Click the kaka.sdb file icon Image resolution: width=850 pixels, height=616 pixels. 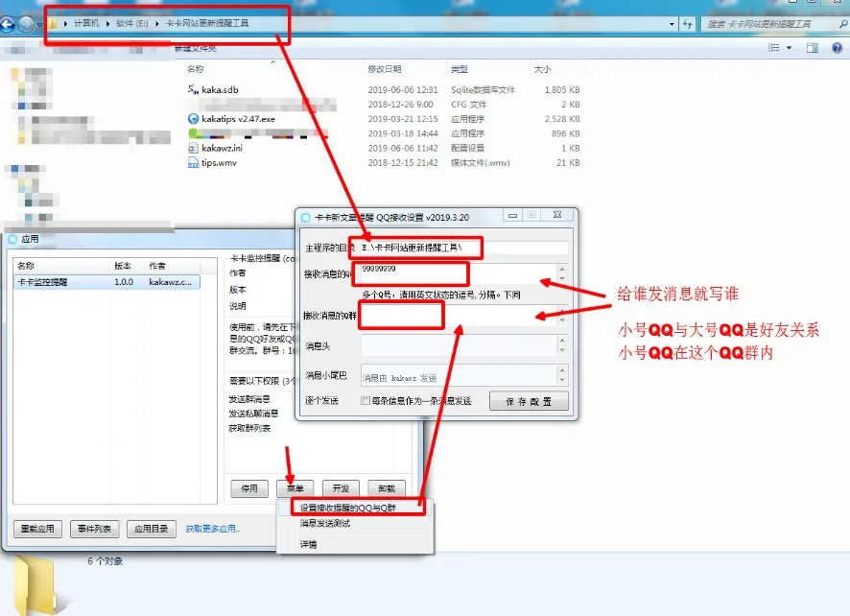193,89
